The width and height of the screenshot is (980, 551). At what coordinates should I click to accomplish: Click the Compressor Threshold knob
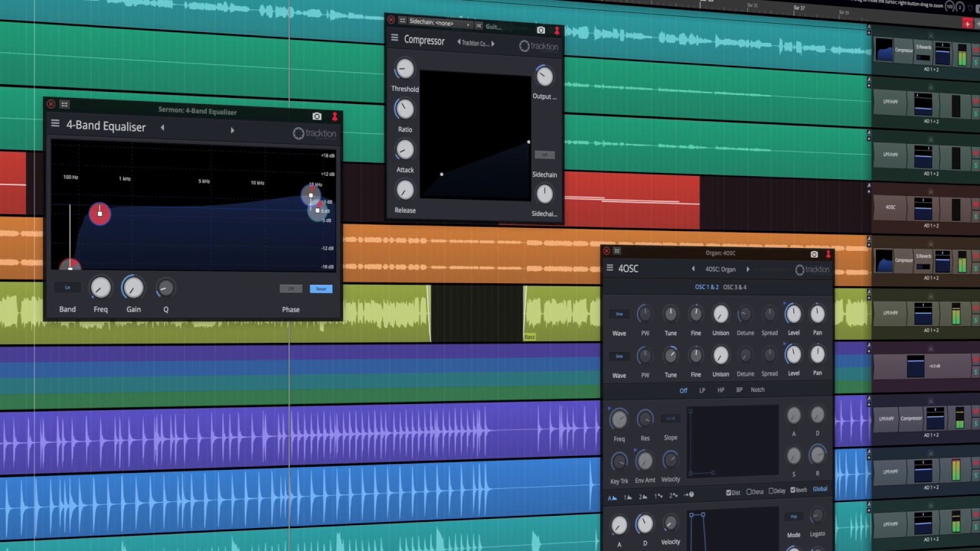[403, 70]
